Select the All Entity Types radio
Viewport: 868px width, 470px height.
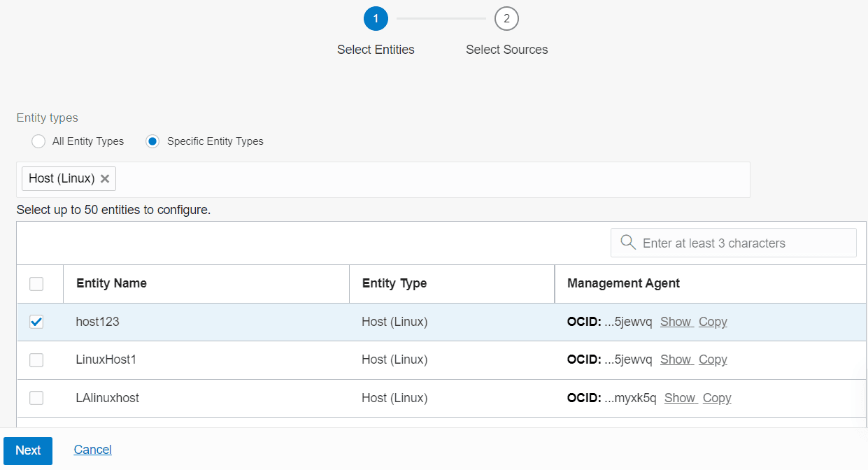[38, 141]
